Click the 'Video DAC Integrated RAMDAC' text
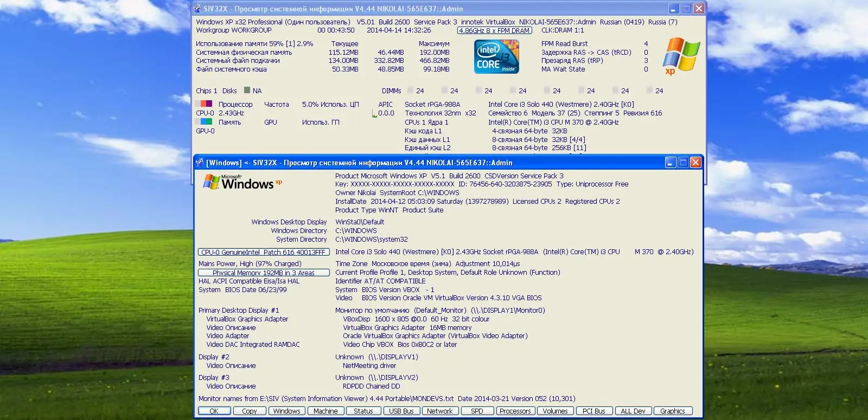Image resolution: width=868 pixels, height=420 pixels. 253,345
